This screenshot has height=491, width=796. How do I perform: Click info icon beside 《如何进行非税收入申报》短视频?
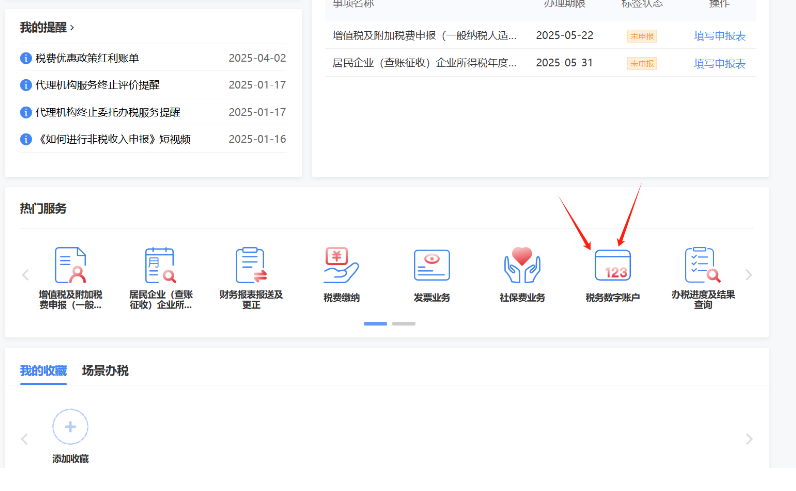(26, 139)
